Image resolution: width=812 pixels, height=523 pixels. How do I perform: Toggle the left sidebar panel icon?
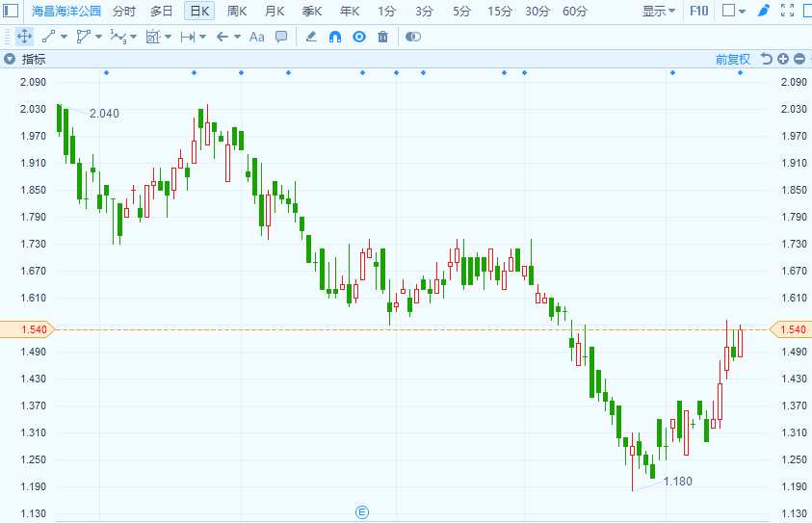[x=11, y=10]
